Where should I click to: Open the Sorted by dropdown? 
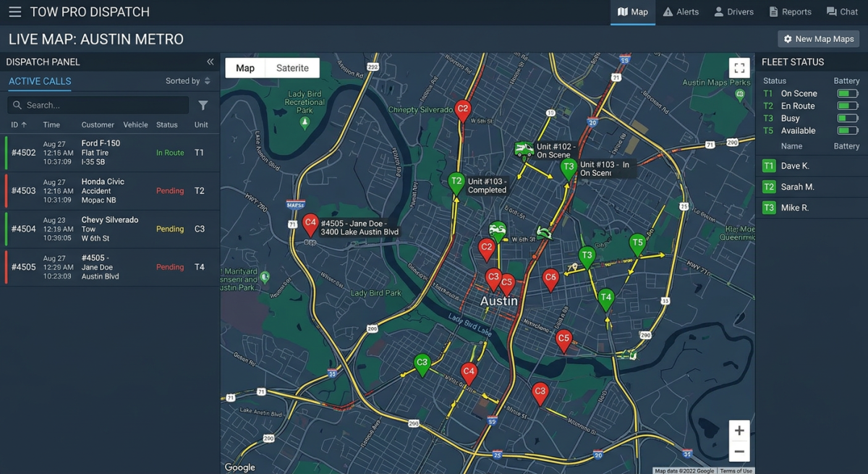(x=188, y=81)
